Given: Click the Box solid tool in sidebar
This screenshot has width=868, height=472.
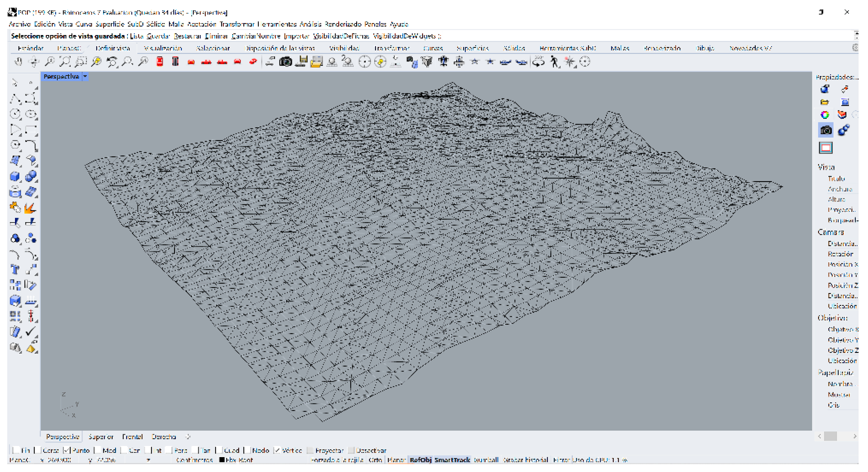Looking at the screenshot, I should [x=15, y=176].
